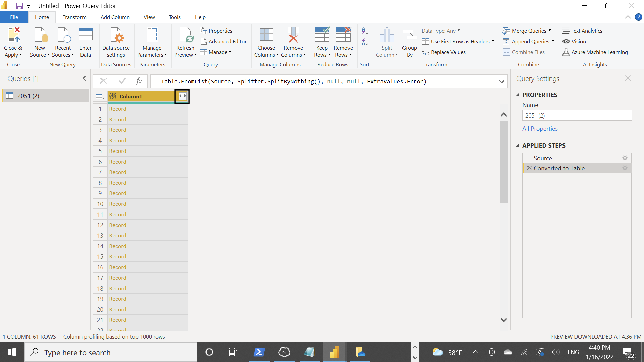Open the File menu

14,17
